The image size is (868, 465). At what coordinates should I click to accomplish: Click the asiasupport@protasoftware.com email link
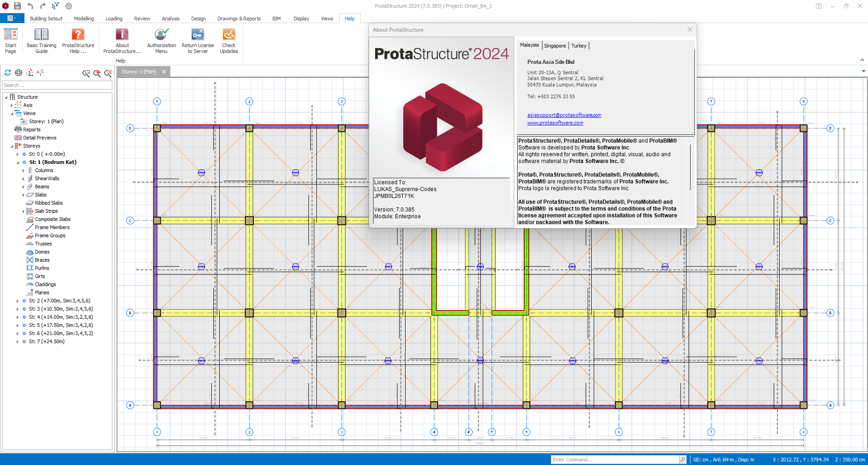click(x=564, y=115)
